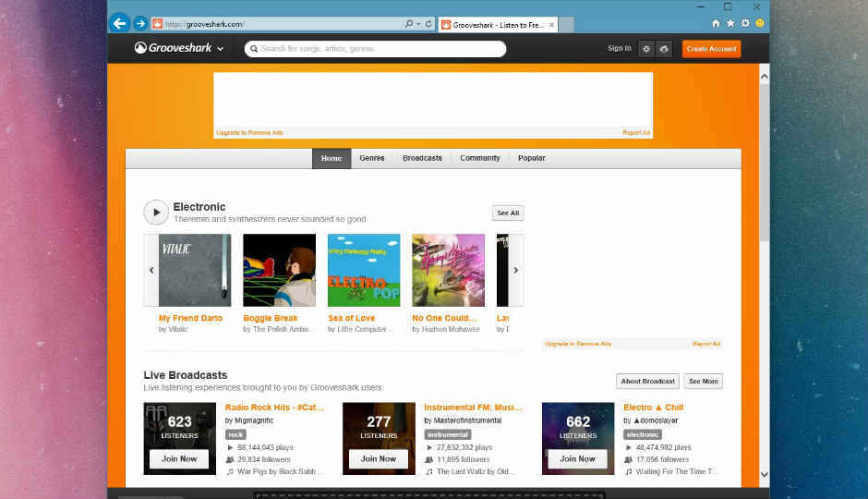Open the Popular tab

[532, 158]
